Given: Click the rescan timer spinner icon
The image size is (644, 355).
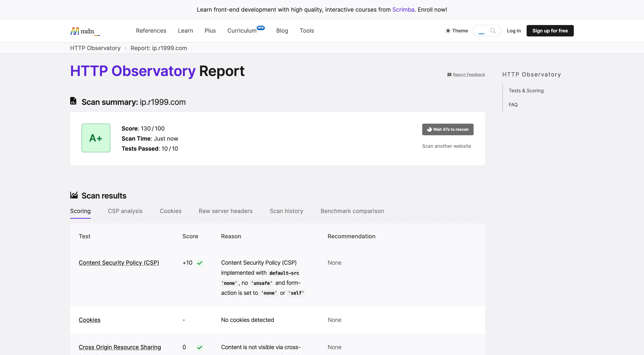Looking at the screenshot, I should pyautogui.click(x=429, y=129).
